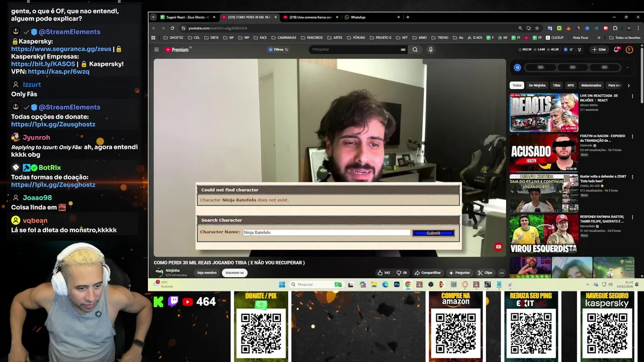Select the De Ninjinha filter chip
Screen dimensions: 644x362
[x=537, y=85]
